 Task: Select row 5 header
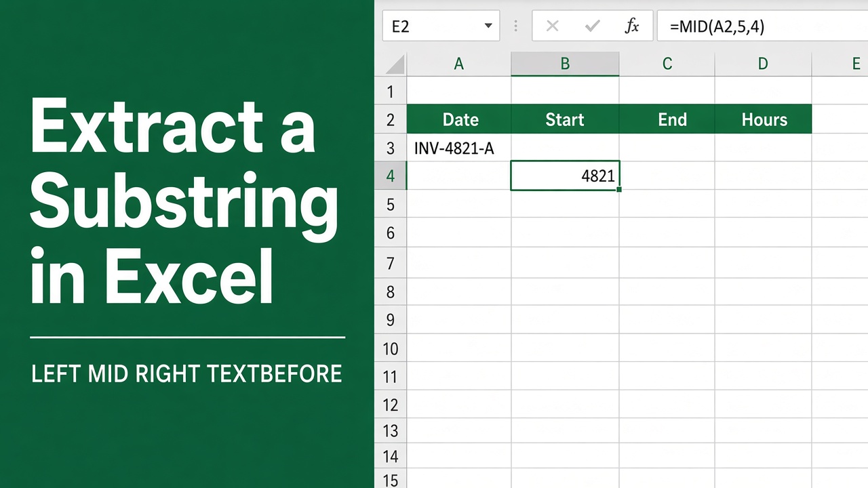[x=391, y=205]
